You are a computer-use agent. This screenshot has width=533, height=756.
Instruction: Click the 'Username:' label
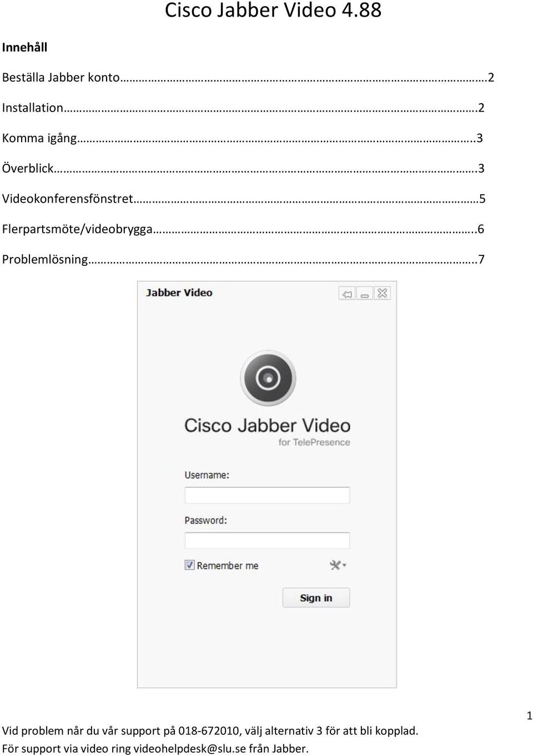(207, 475)
